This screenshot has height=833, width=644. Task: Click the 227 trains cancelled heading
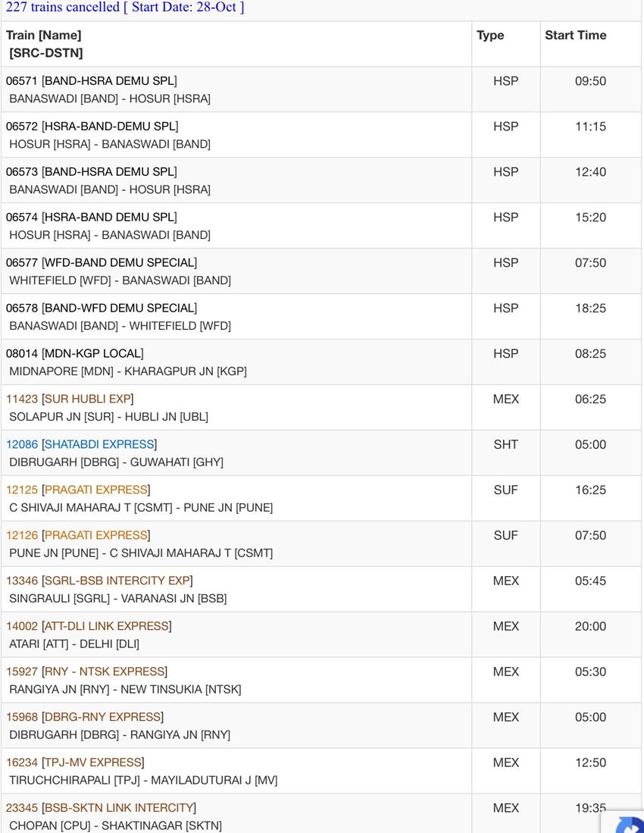(x=125, y=8)
